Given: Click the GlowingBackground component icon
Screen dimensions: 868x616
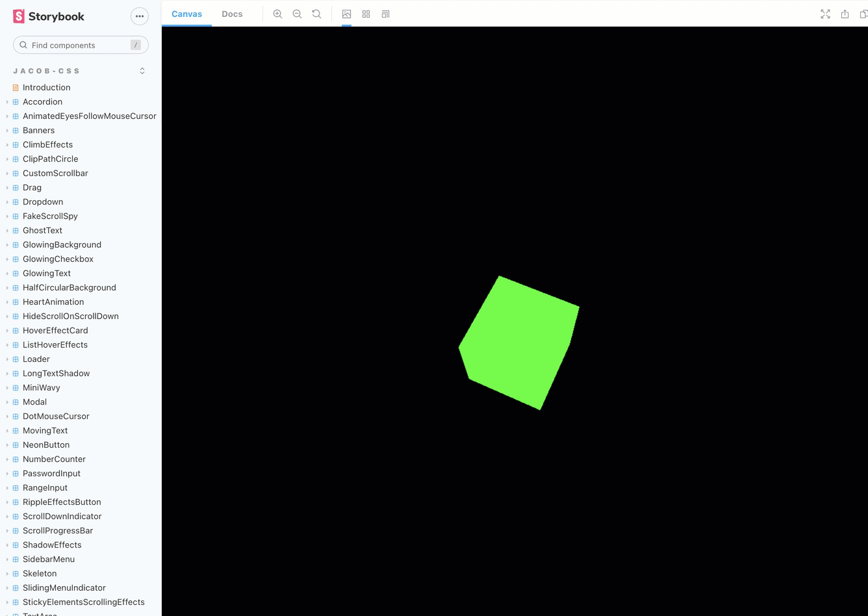Looking at the screenshot, I should (16, 244).
